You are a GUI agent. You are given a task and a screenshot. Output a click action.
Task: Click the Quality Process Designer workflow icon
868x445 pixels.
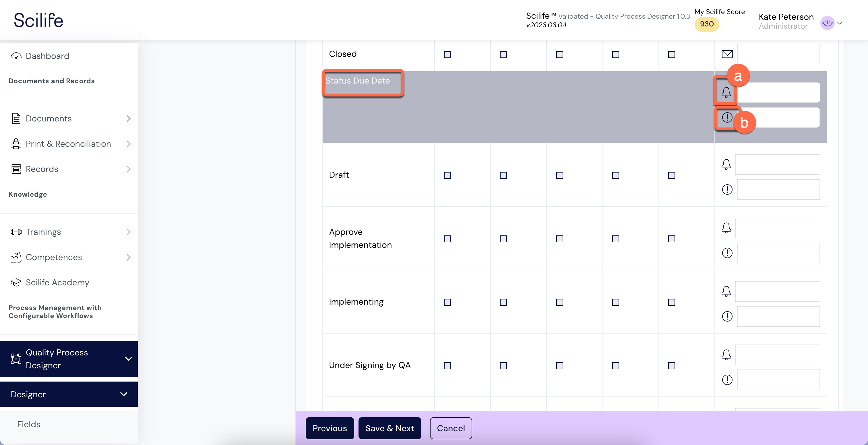pos(16,359)
